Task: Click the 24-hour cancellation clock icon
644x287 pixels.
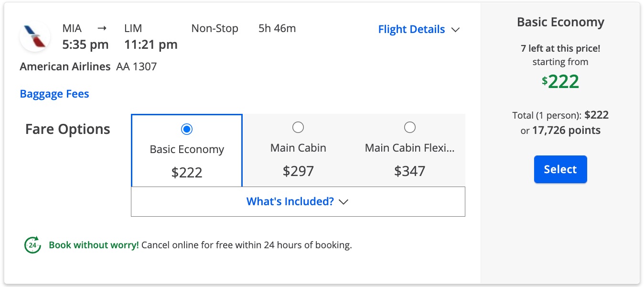Action: pyautogui.click(x=32, y=245)
